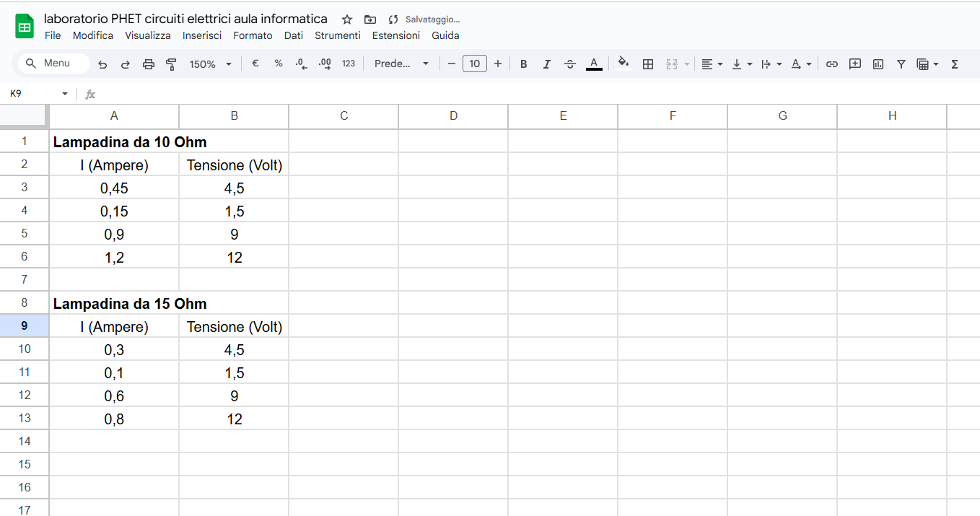Open the Formato menu

pyautogui.click(x=253, y=35)
